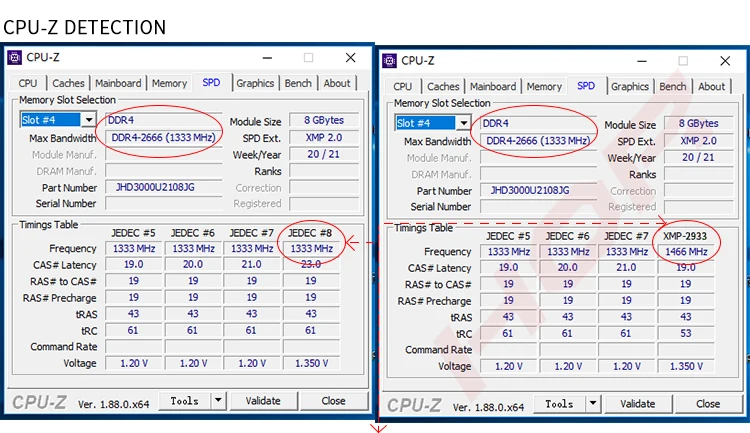
Task: Click SPD Ext. XMP 2.0 value in right window
Action: tap(699, 141)
